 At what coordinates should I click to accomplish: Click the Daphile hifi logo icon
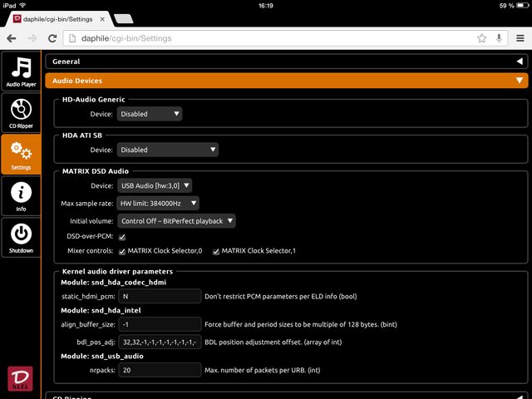(20, 378)
